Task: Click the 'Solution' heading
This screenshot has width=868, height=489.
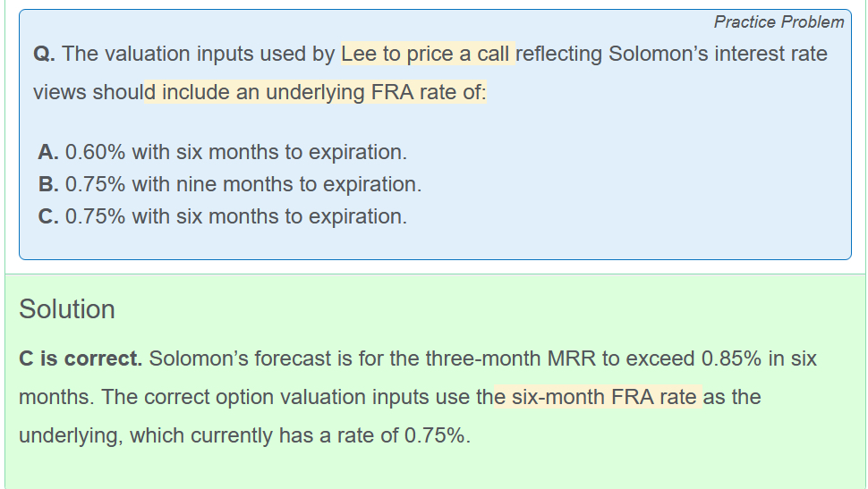Action: 67,309
